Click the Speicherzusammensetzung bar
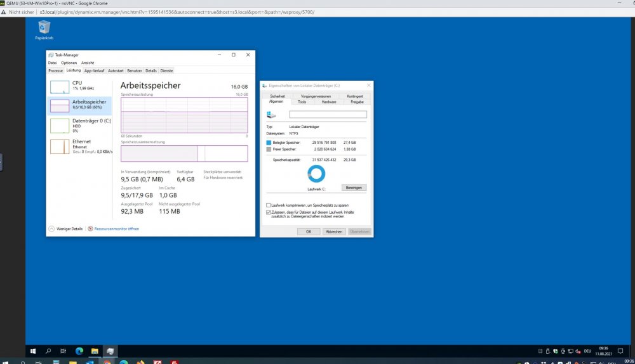The height and width of the screenshot is (364, 635). pos(184,153)
